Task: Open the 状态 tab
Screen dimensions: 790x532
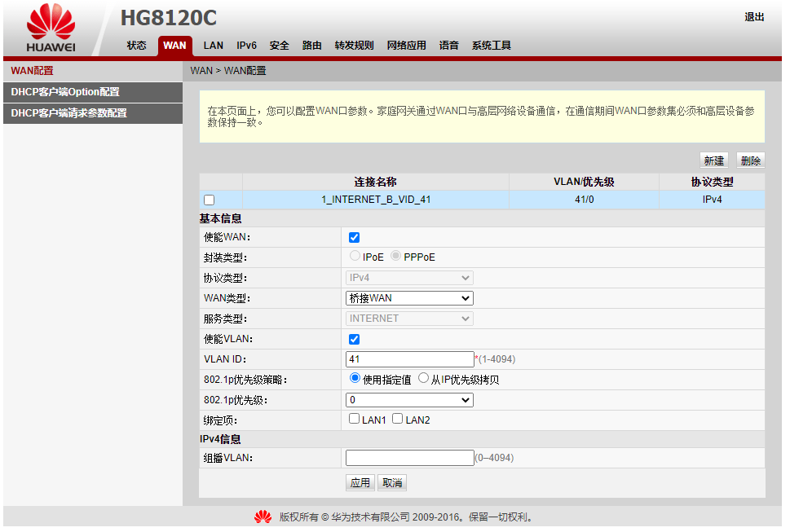Action: (x=136, y=46)
